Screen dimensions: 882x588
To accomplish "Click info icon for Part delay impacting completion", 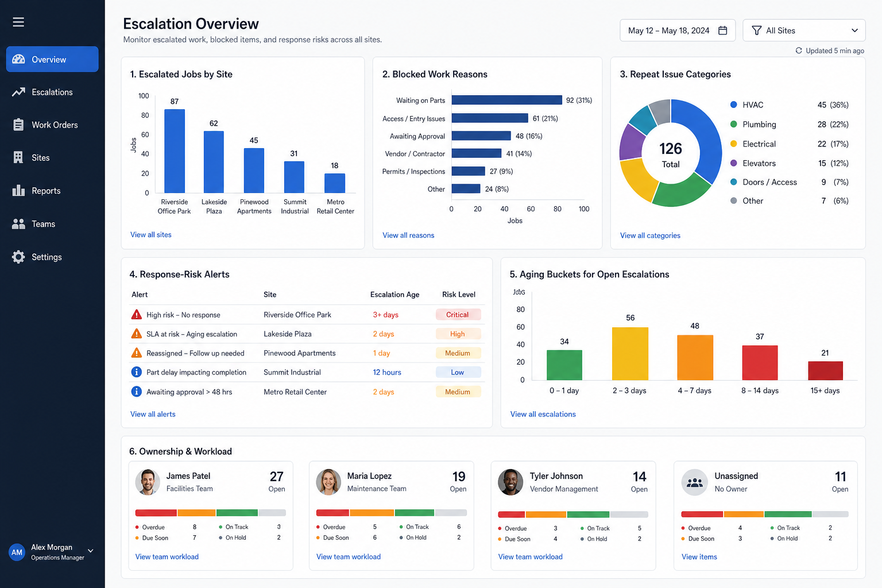I will [137, 372].
